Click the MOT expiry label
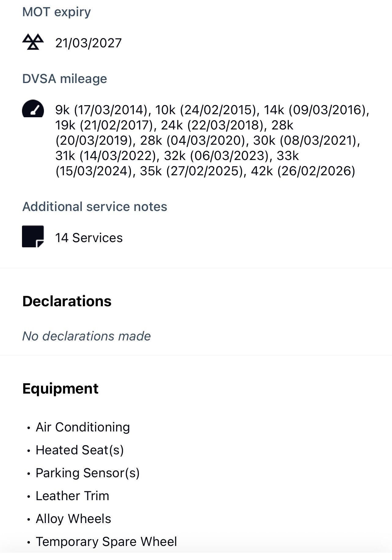The image size is (392, 560). pyautogui.click(x=56, y=12)
